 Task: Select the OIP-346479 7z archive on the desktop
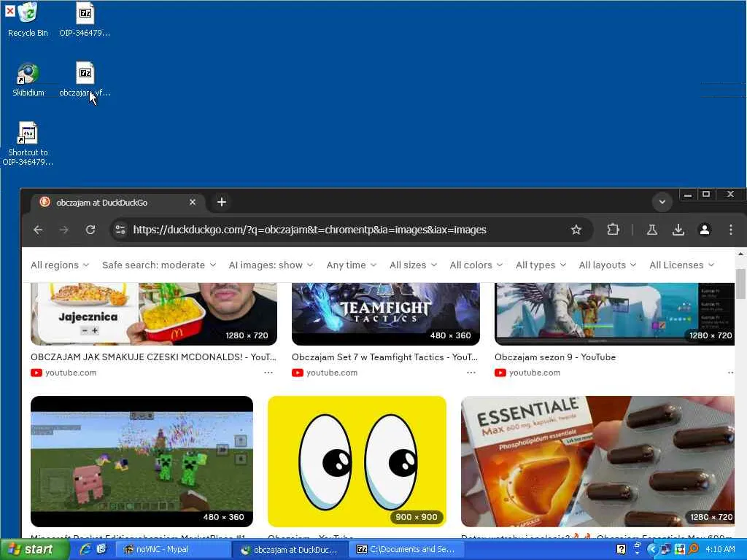[85, 20]
